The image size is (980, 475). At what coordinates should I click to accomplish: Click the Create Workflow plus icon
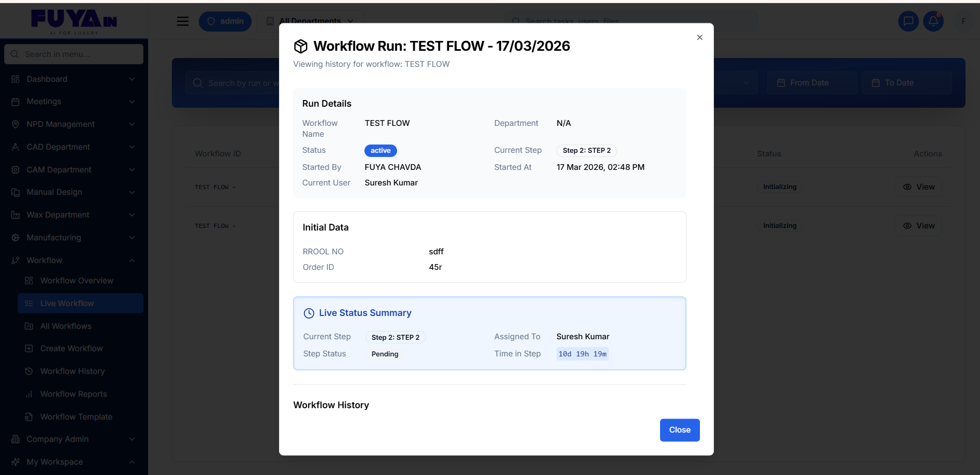tap(29, 349)
